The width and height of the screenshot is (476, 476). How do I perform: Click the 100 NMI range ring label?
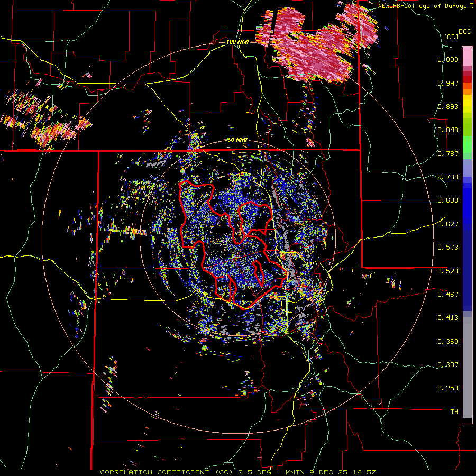237,42
